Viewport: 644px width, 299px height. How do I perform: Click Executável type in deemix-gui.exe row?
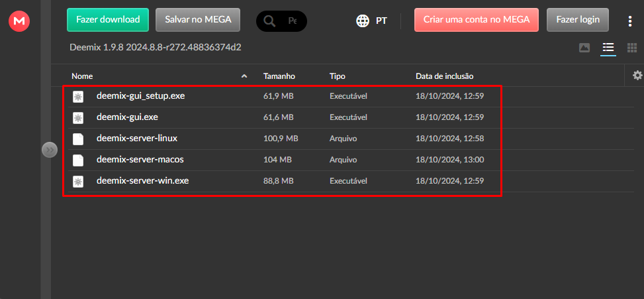[x=348, y=117]
